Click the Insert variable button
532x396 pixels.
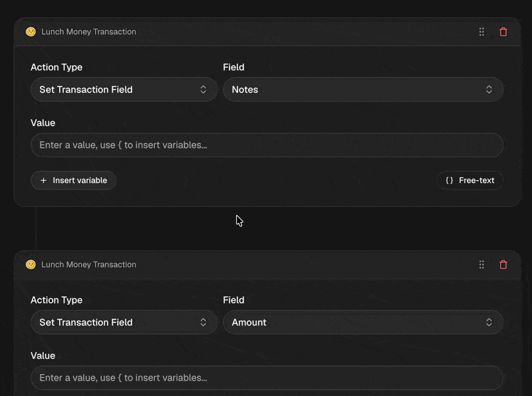(x=74, y=180)
